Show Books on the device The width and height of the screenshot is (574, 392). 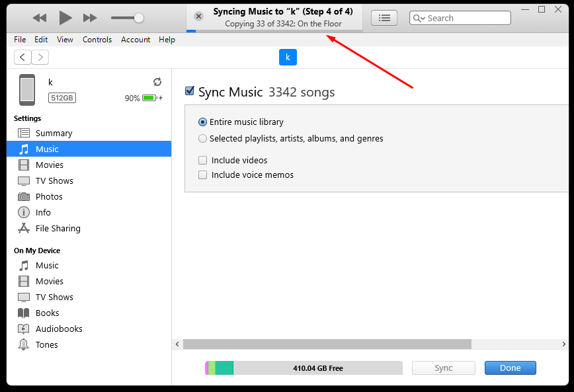point(89,313)
